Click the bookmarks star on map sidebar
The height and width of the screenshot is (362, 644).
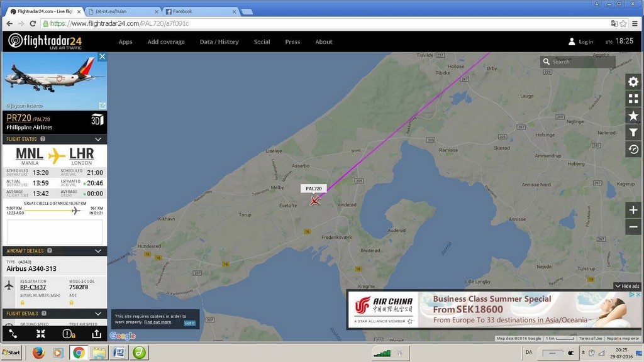click(x=633, y=116)
